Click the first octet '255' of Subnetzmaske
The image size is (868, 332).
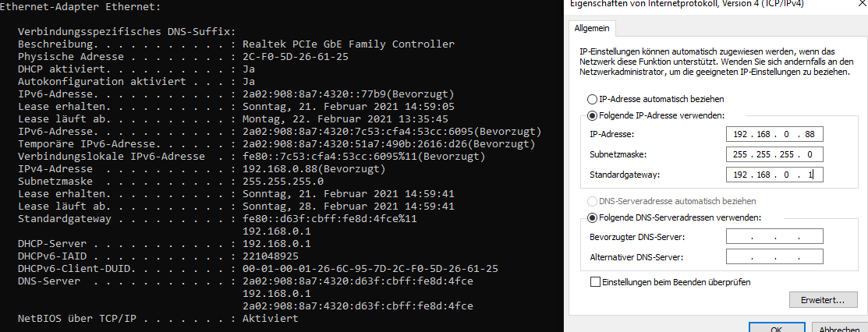click(x=740, y=155)
